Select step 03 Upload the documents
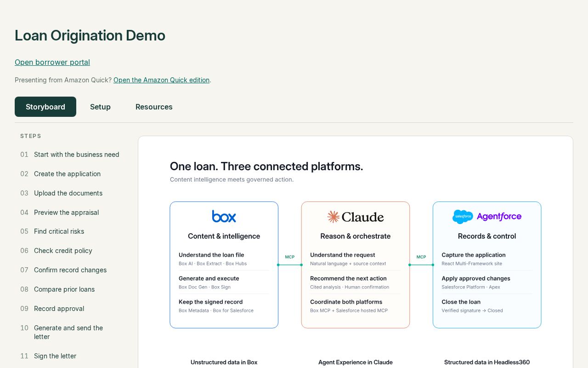This screenshot has width=588, height=368. [70, 193]
